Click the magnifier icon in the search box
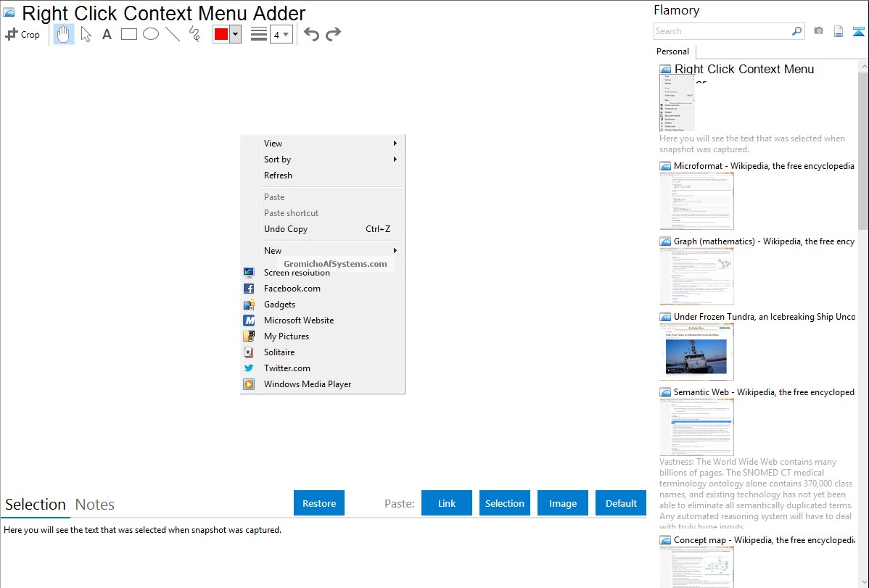 797,31
